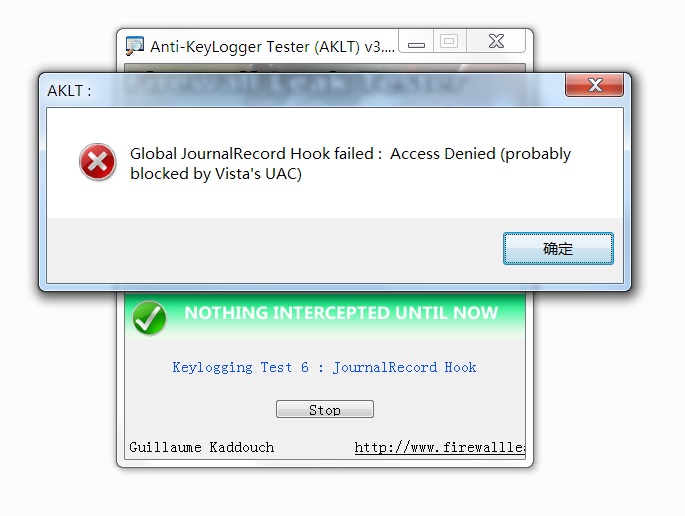This screenshot has width=685, height=516.
Task: Click the green checkmark status icon
Action: [x=149, y=318]
